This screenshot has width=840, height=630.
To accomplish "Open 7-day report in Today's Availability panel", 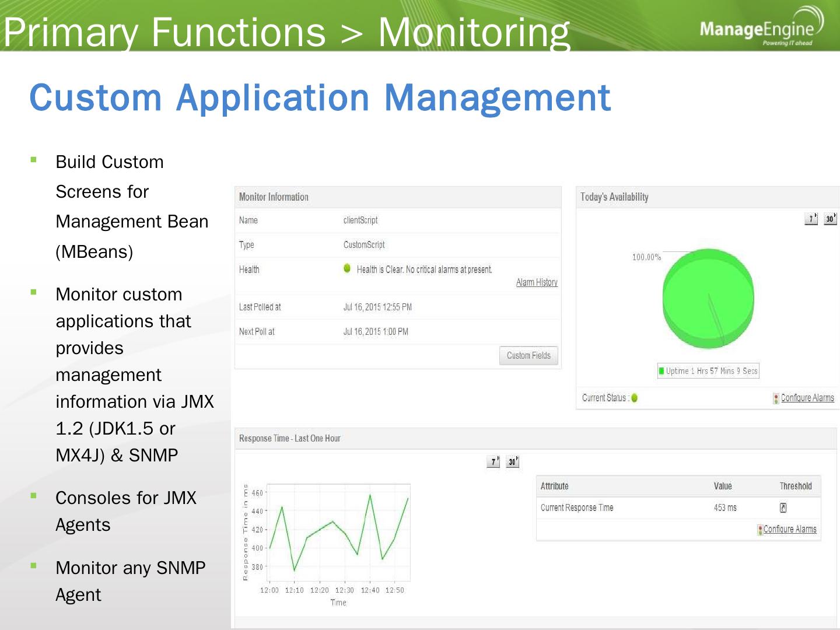I will (811, 219).
